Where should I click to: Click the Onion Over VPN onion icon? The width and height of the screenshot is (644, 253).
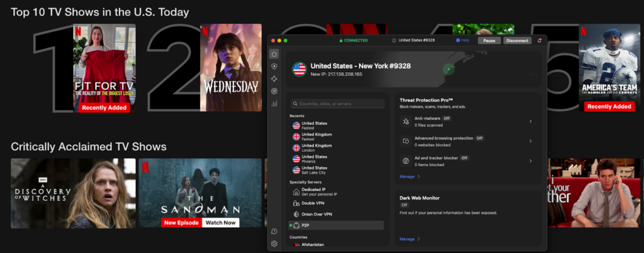click(x=296, y=214)
